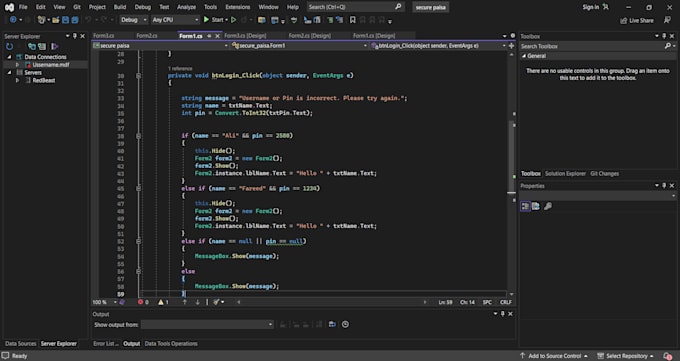Collapse the General toolbox group
This screenshot has width=680, height=361.
point(524,56)
